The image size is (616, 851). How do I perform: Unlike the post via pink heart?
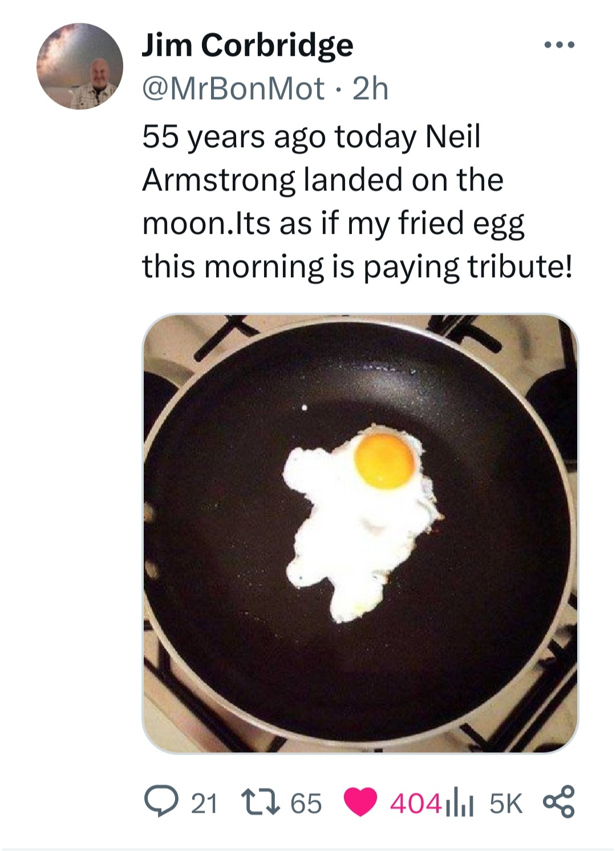[361, 803]
